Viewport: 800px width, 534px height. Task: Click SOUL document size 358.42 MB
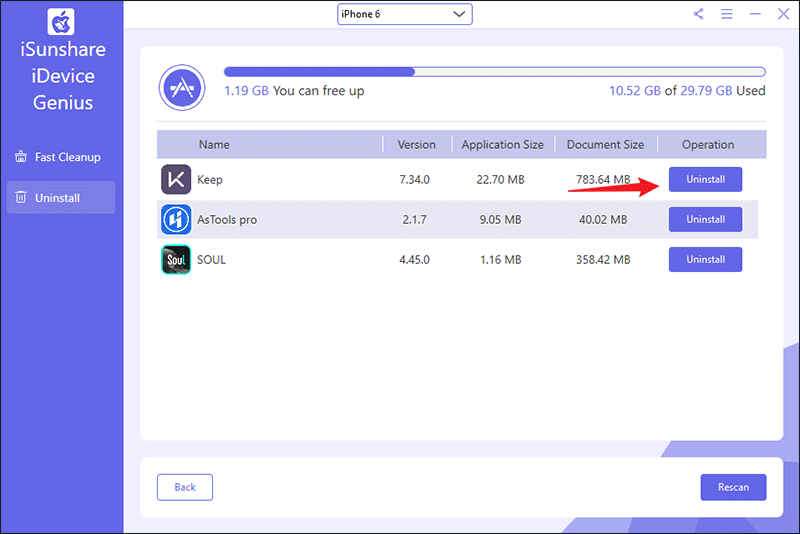[x=603, y=260]
